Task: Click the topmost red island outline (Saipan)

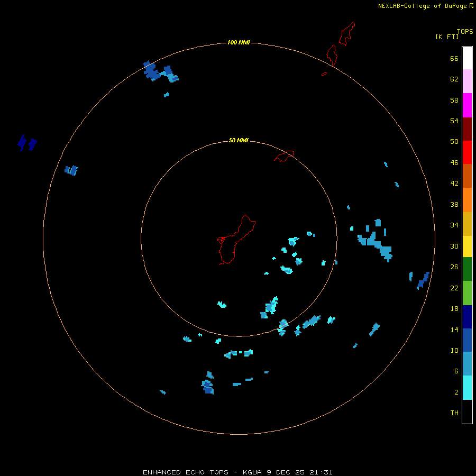Action: click(346, 34)
